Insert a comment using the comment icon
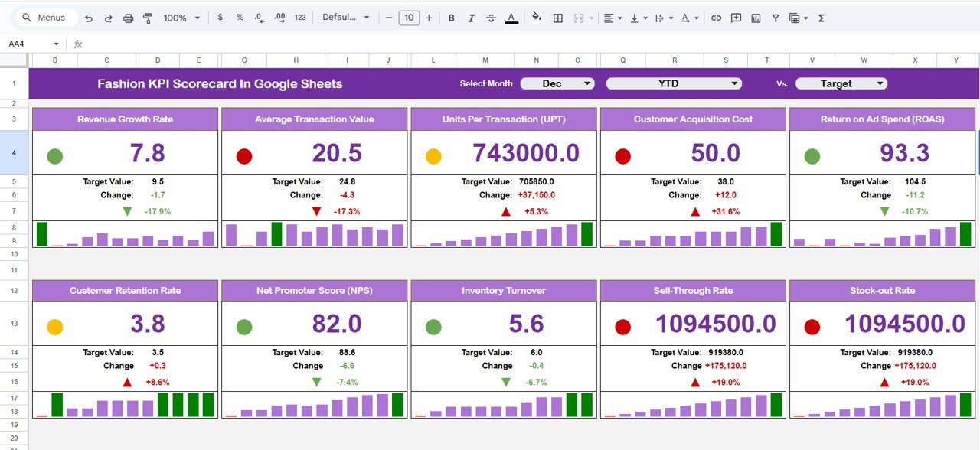 click(735, 17)
